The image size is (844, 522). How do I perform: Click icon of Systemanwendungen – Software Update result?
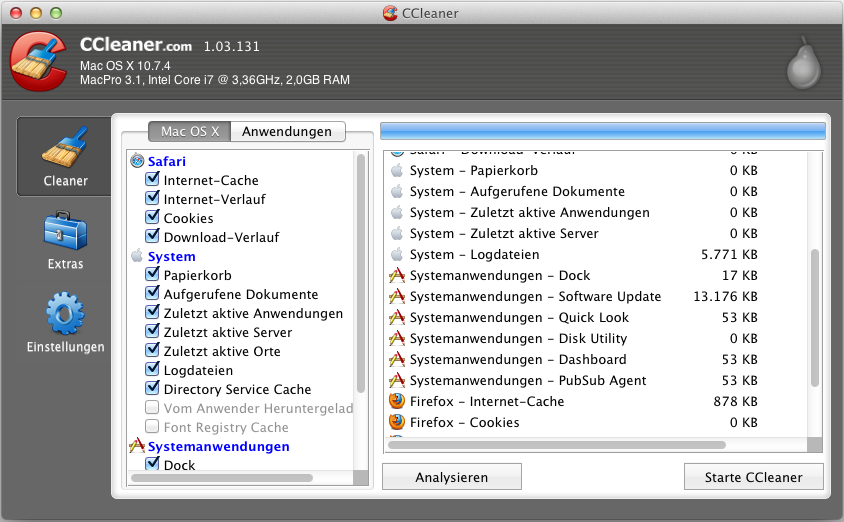pos(397,296)
